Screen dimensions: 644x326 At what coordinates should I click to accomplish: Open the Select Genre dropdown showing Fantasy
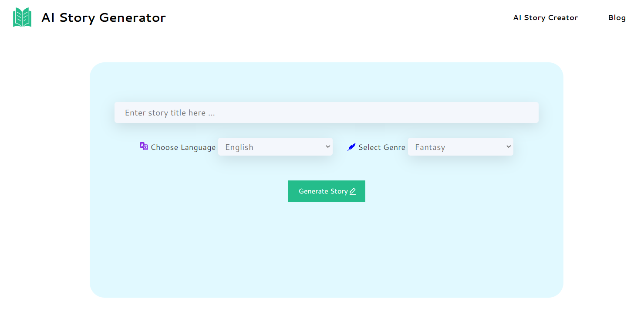click(461, 147)
